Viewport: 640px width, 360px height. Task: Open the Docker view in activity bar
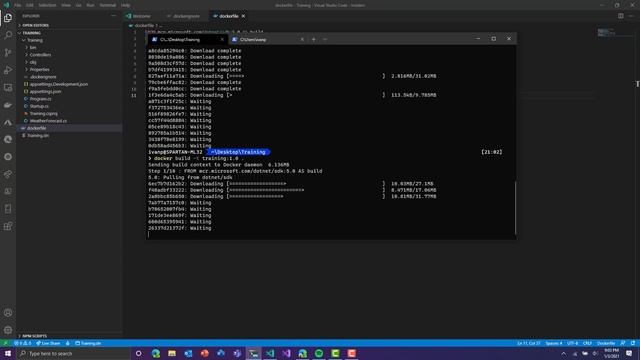(8, 105)
